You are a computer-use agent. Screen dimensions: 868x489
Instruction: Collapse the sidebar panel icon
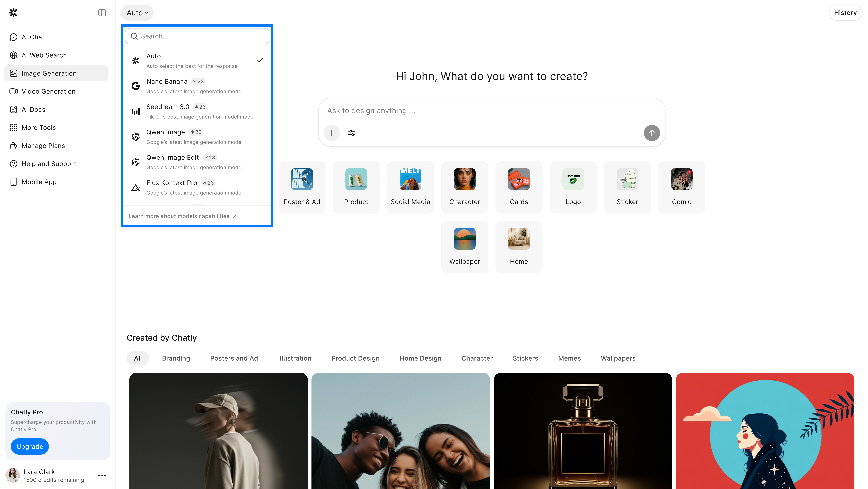pyautogui.click(x=102, y=13)
